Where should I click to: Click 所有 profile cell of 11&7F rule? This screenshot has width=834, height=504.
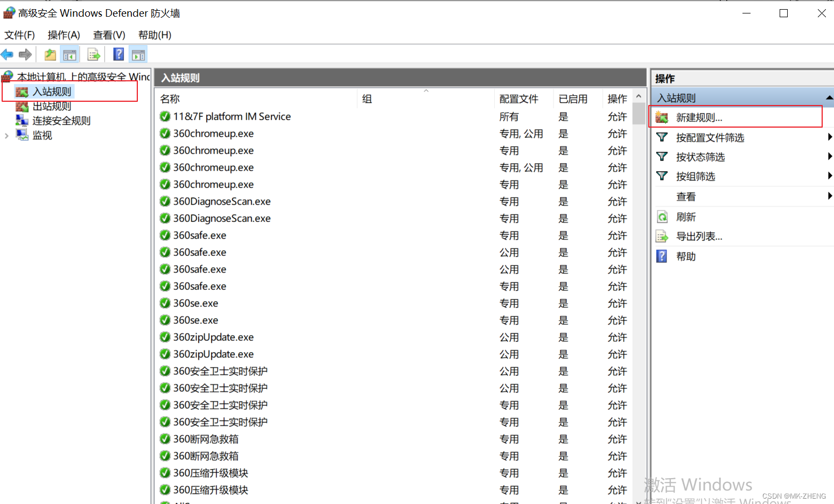tap(509, 117)
